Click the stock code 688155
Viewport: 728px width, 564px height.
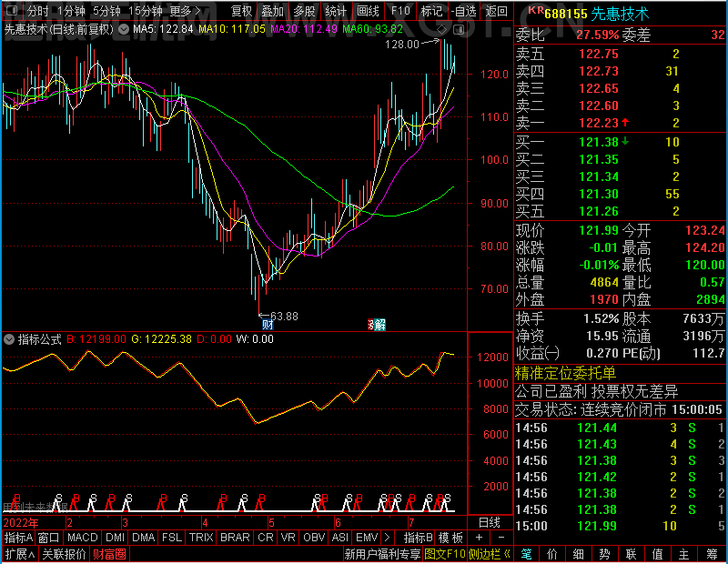pos(566,15)
